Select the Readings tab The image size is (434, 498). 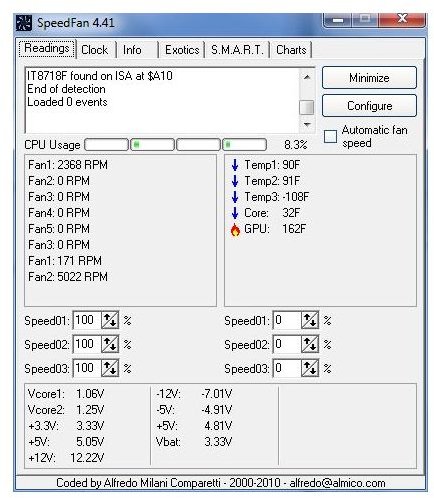pos(47,48)
